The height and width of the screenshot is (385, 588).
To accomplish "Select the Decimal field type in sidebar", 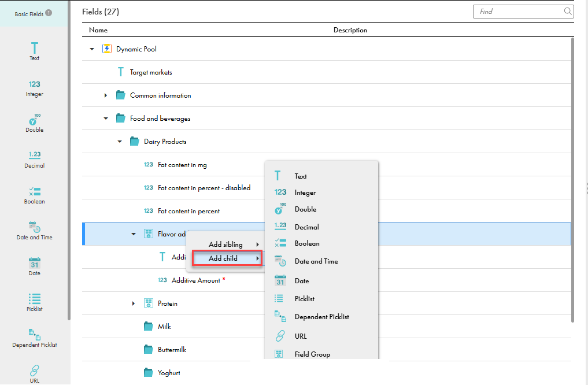I will 34,160.
